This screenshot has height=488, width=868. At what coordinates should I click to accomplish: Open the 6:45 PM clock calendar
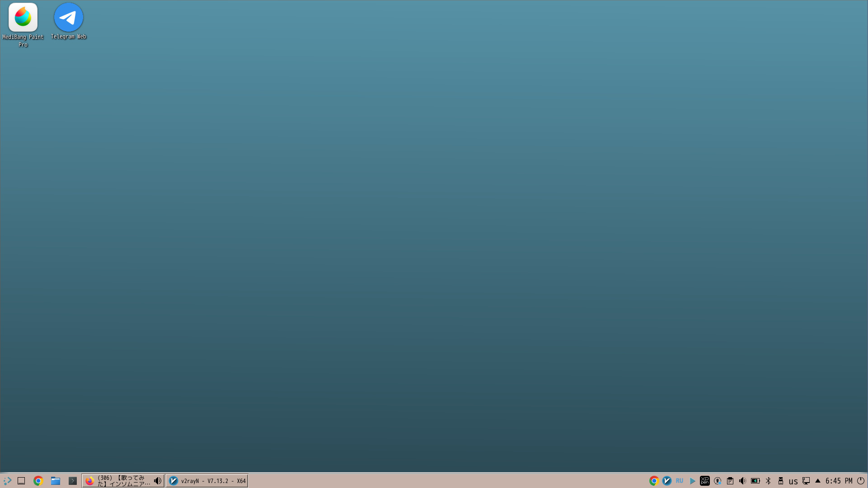[839, 481]
